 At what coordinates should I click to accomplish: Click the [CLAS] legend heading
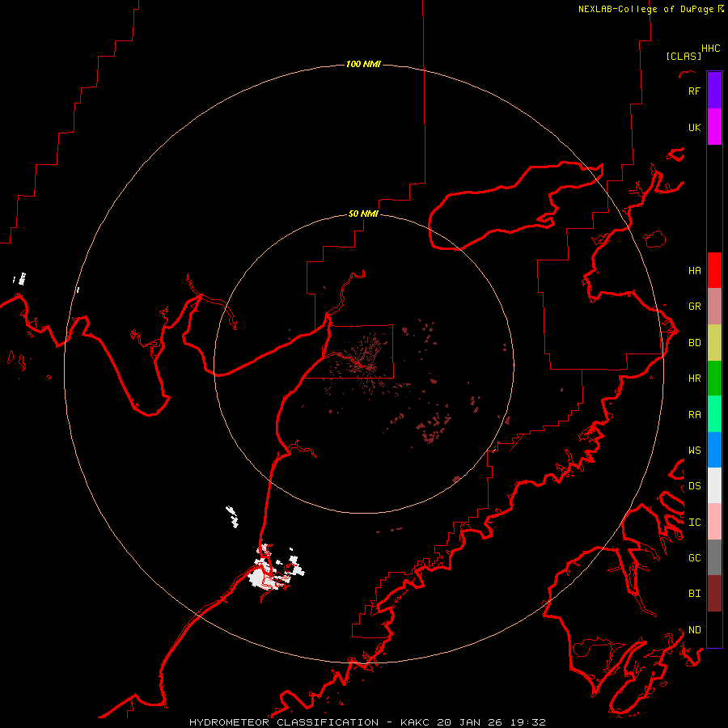coord(684,56)
